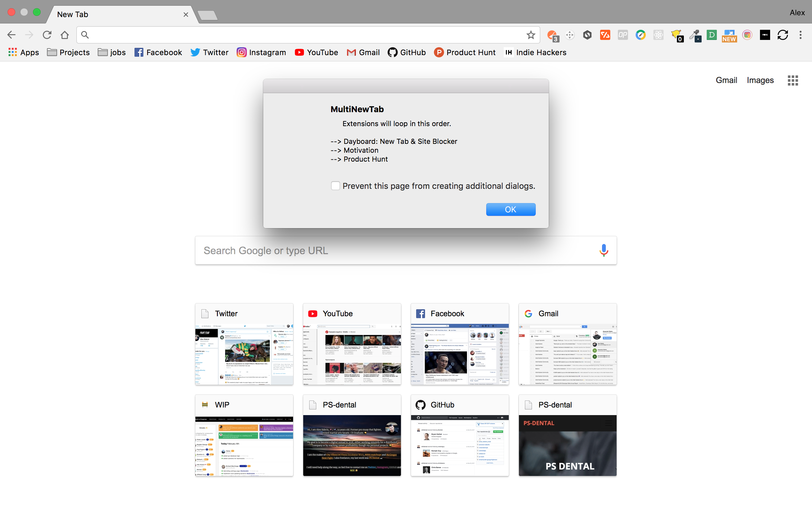Open the Gmail link near Images
The image size is (812, 507).
[x=726, y=80]
